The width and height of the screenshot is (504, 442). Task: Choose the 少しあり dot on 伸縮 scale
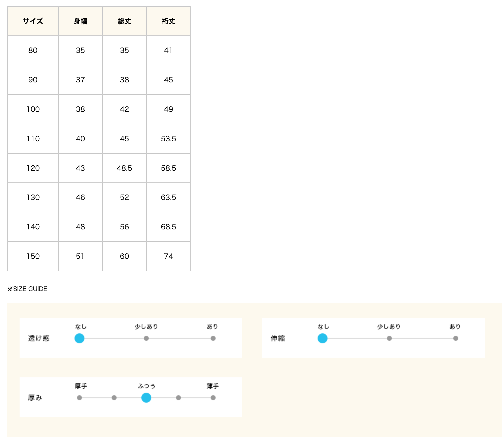coord(389,338)
